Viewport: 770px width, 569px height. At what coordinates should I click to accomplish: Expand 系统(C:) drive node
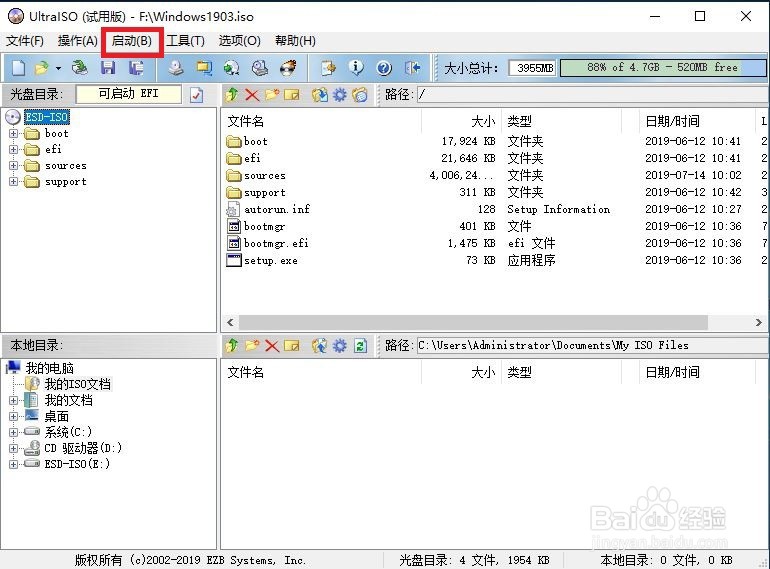click(13, 433)
